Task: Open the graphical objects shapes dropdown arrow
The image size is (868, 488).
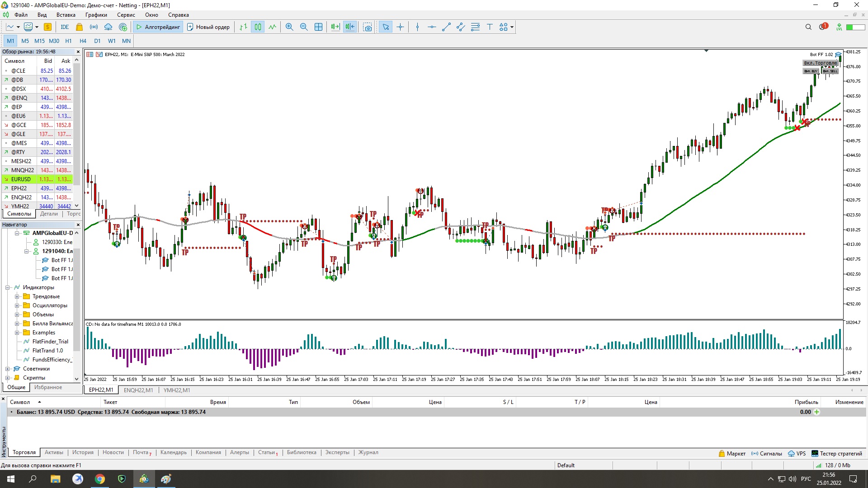Action: (x=512, y=27)
